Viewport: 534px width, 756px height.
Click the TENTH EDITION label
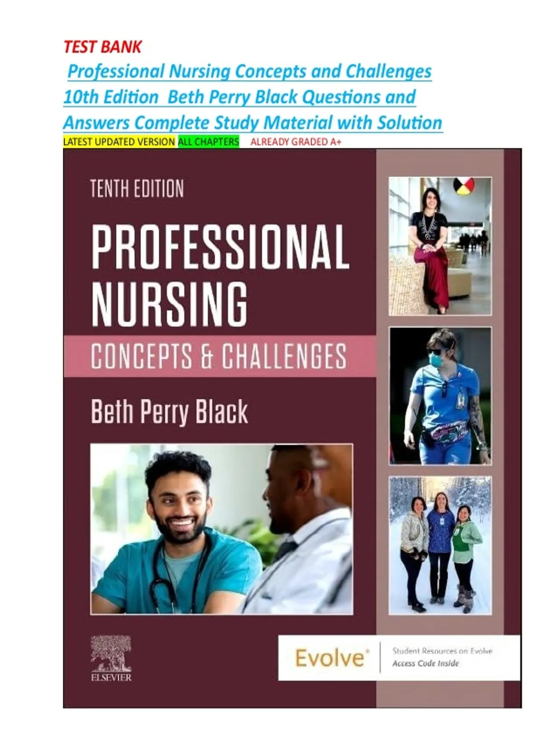pos(137,189)
